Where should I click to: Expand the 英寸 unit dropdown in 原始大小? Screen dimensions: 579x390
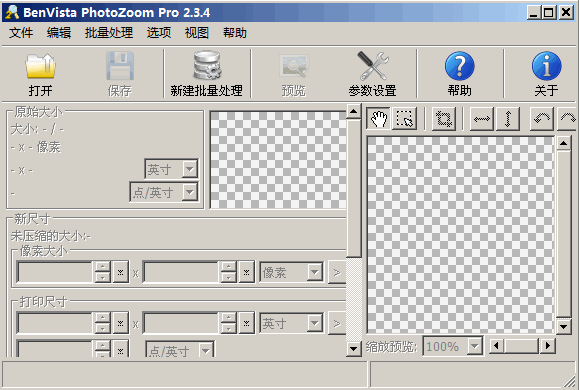coord(189,170)
